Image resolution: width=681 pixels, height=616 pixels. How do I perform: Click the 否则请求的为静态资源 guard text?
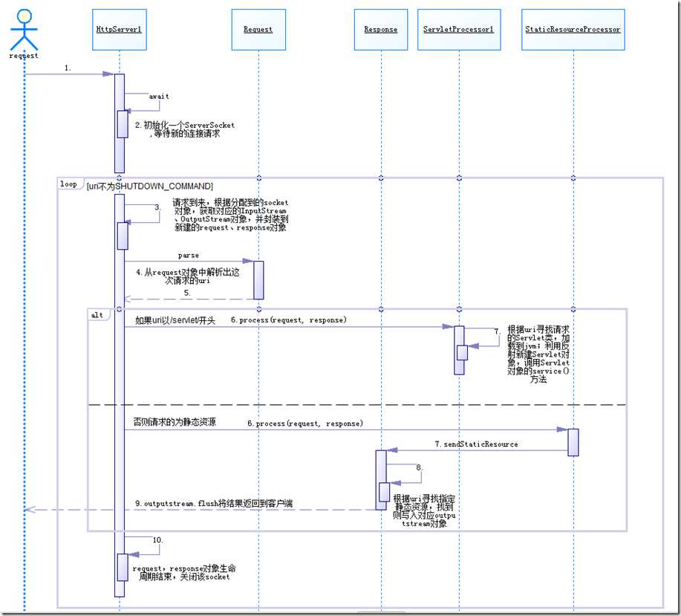(175, 421)
